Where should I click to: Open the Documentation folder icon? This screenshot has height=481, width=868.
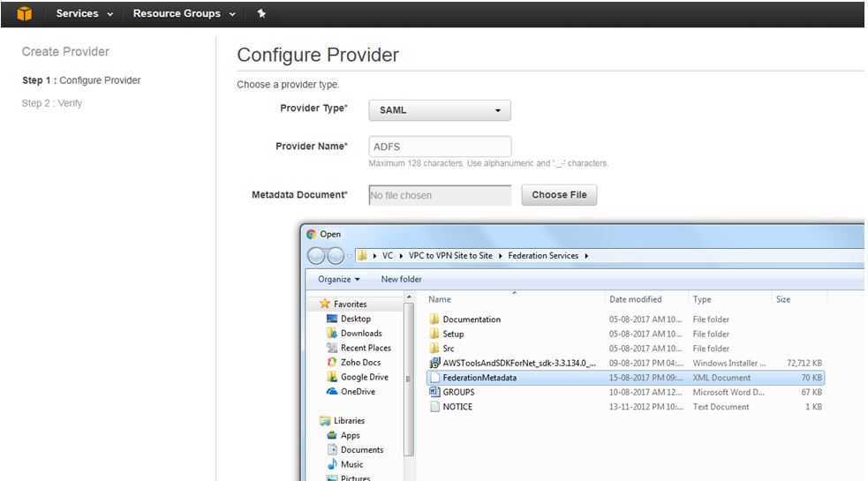tap(434, 319)
